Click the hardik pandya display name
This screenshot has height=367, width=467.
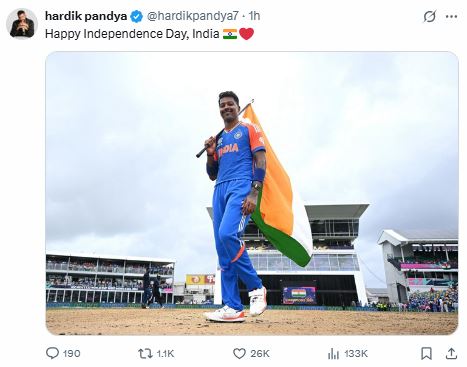pyautogui.click(x=86, y=16)
